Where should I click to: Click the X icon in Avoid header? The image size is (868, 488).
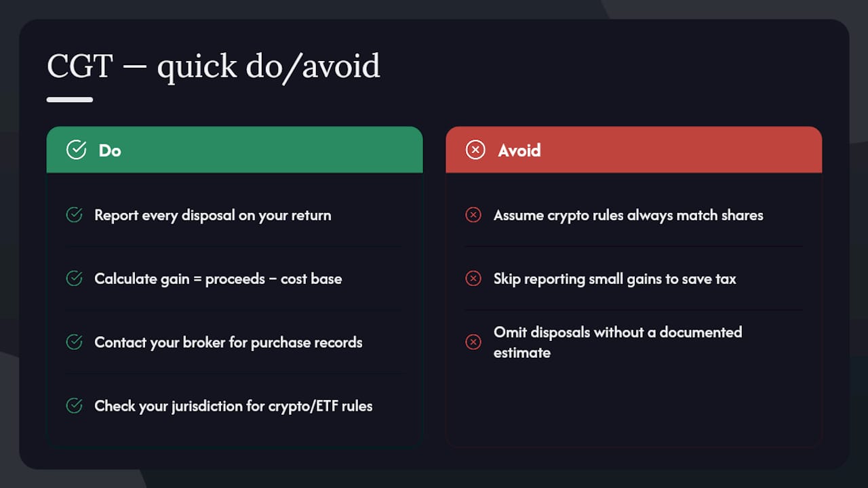(475, 150)
